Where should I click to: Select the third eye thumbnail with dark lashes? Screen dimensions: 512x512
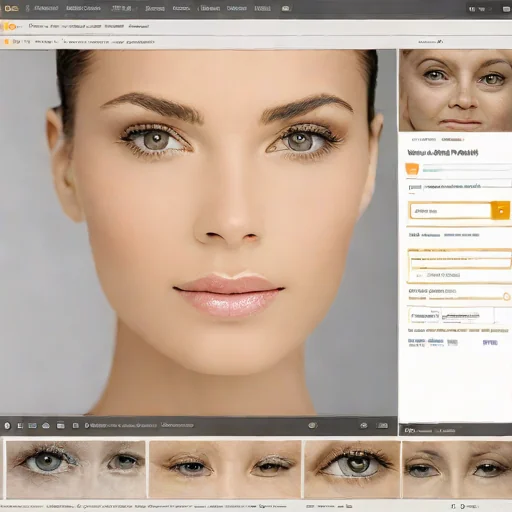pyautogui.click(x=352, y=469)
